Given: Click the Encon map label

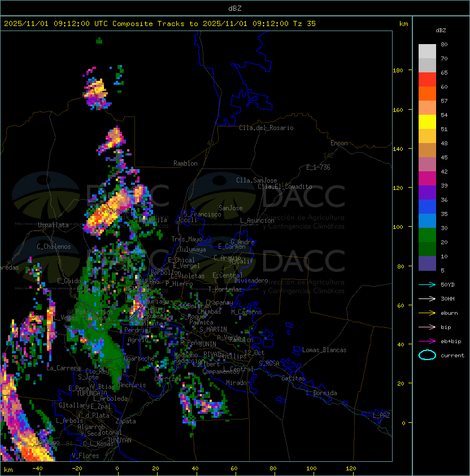Looking at the screenshot, I should tap(339, 143).
